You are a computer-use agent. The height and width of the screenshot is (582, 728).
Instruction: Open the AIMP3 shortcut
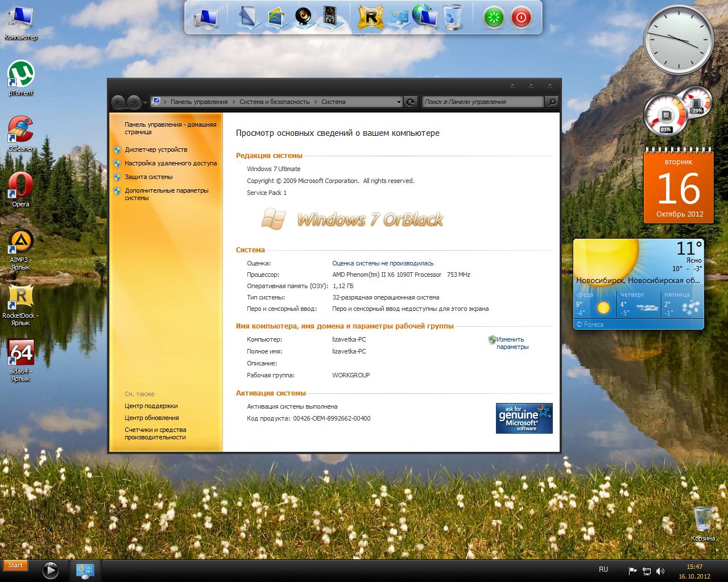pos(20,249)
